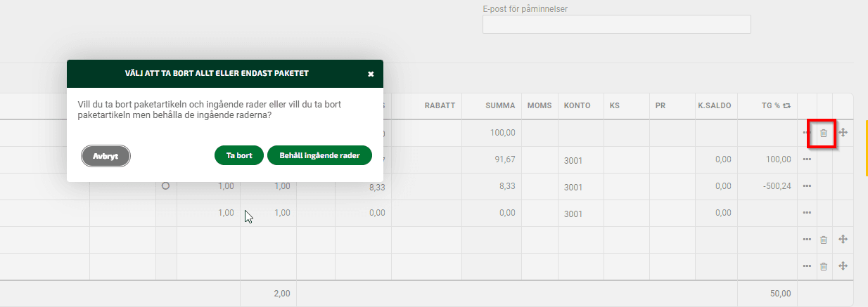Click the refresh icon beside TG %
868x307 pixels.
pos(786,105)
